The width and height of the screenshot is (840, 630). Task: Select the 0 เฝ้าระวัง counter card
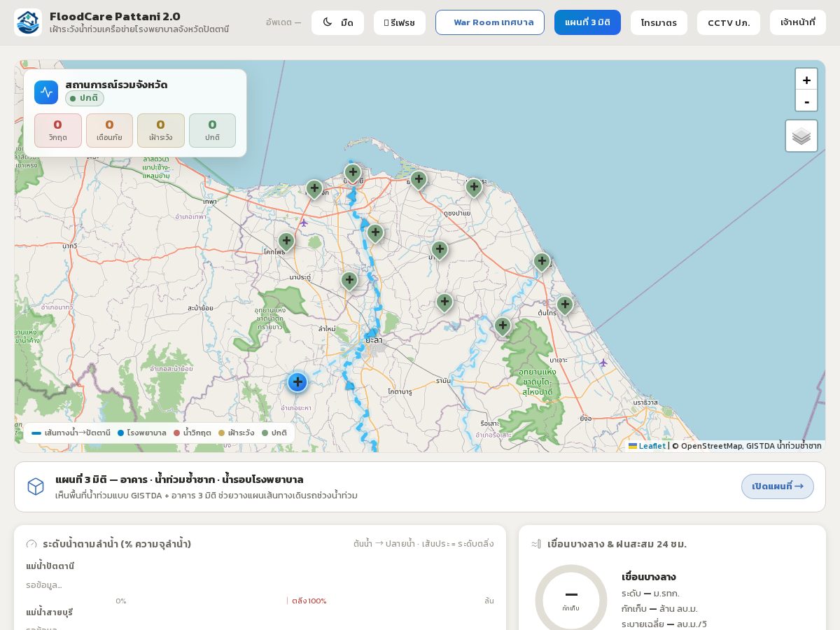(x=161, y=130)
